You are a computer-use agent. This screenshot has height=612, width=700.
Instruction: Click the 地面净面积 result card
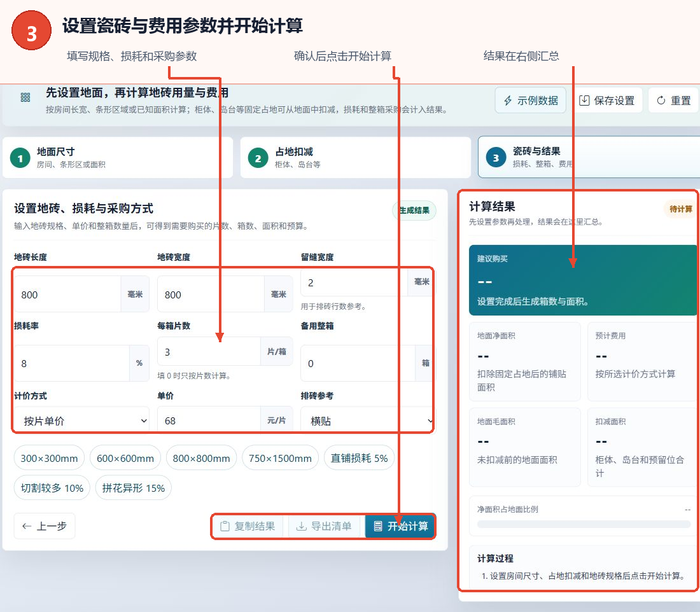pyautogui.click(x=525, y=361)
